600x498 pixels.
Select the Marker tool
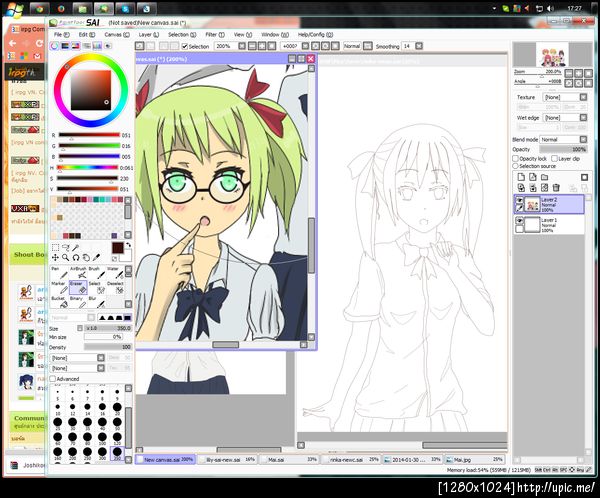[59, 288]
